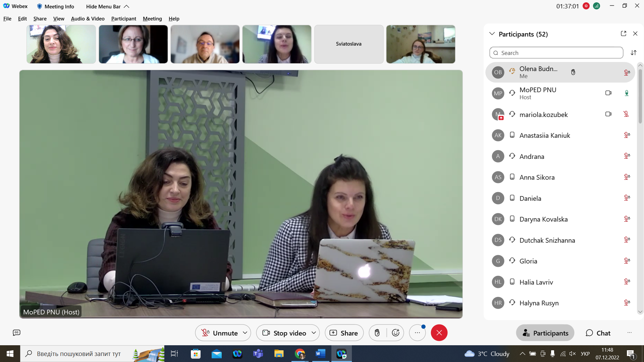Expand the video options arrow beside Stop video
Image resolution: width=644 pixels, height=362 pixels.
coord(314,333)
